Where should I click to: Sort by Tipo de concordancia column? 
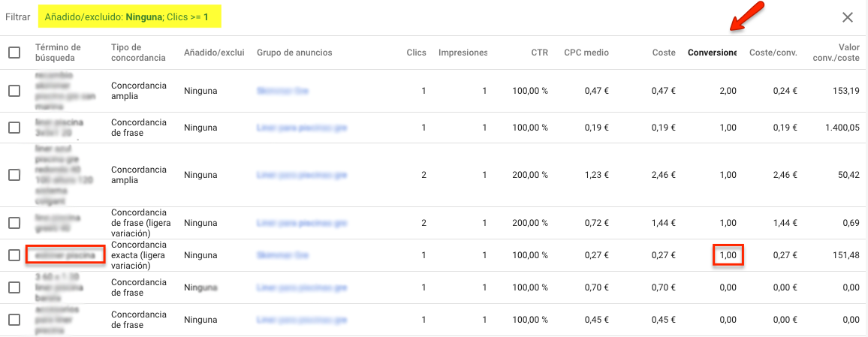point(138,53)
